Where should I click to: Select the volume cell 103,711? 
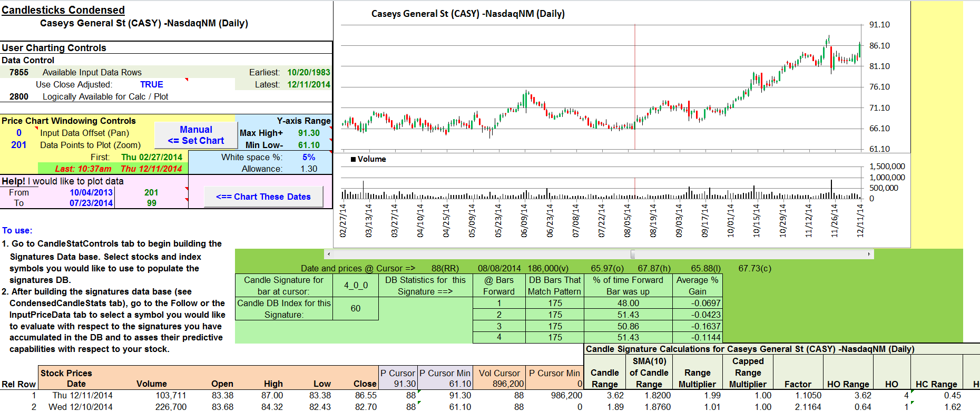click(171, 395)
